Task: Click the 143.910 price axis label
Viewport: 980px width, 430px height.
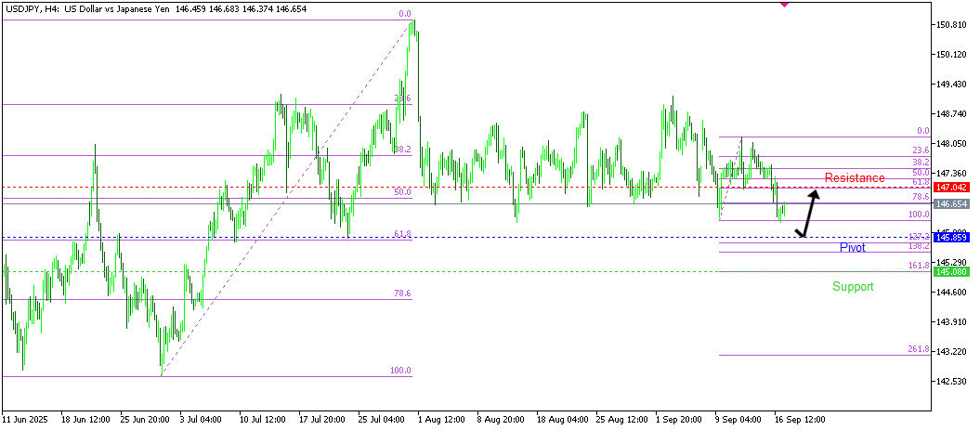Action: [x=951, y=322]
